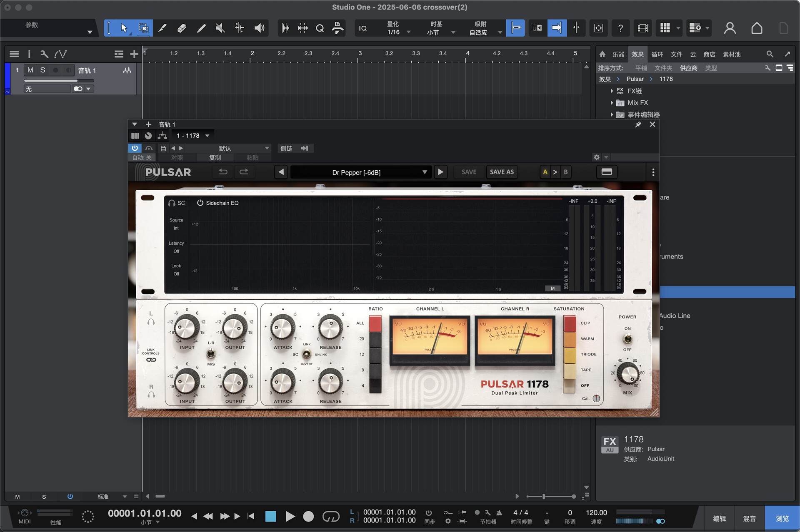Toggle the L/R M/S switch

click(x=211, y=353)
